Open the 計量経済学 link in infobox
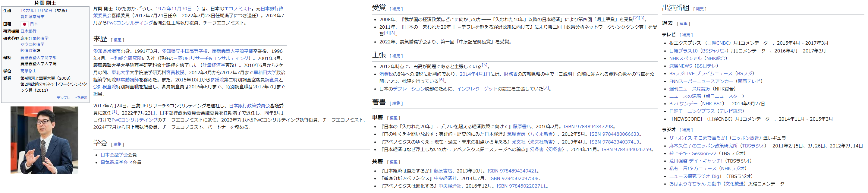This screenshot has width=868, height=193. (x=38, y=39)
